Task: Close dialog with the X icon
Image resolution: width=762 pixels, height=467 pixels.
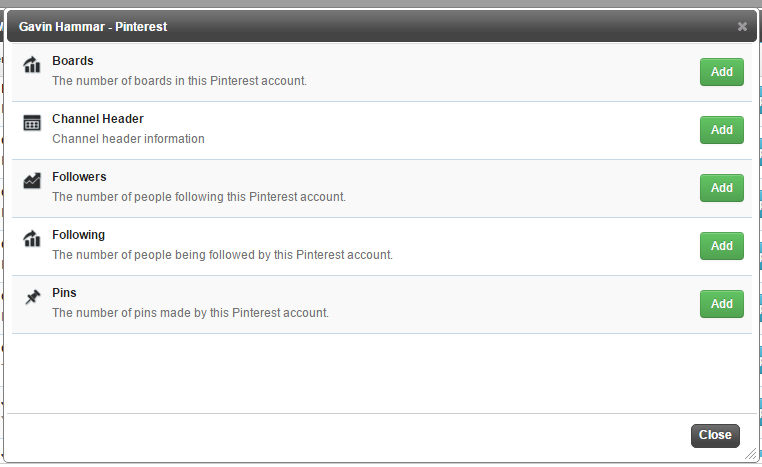Action: tap(742, 26)
